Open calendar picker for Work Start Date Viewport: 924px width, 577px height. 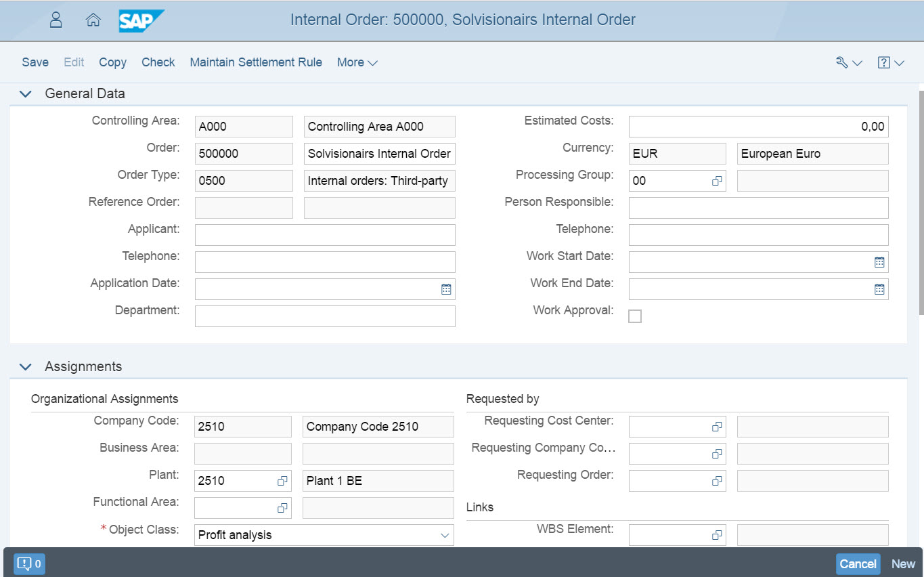[x=879, y=262]
